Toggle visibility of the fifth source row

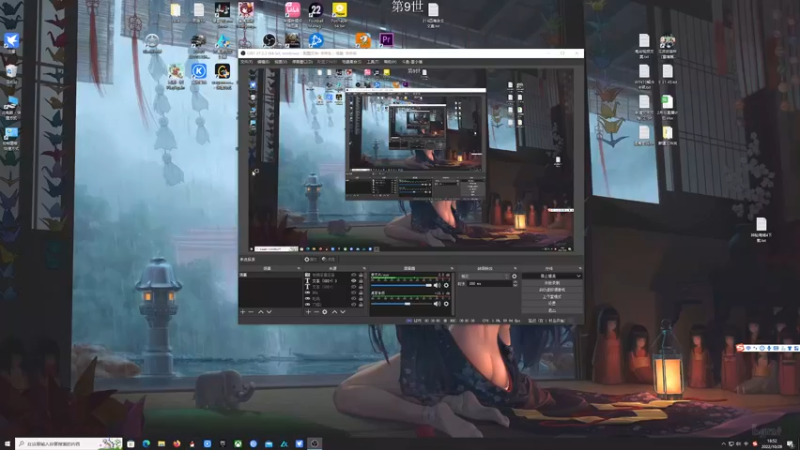click(x=354, y=298)
